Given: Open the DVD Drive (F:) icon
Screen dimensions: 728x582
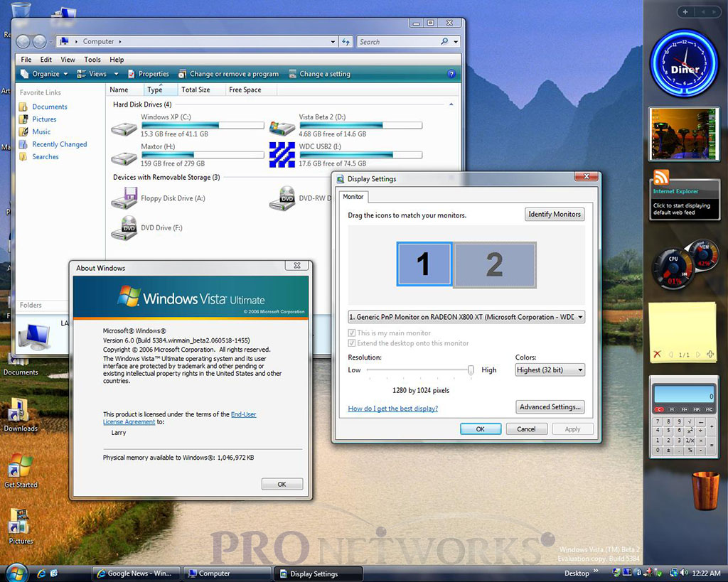Looking at the screenshot, I should [x=124, y=228].
